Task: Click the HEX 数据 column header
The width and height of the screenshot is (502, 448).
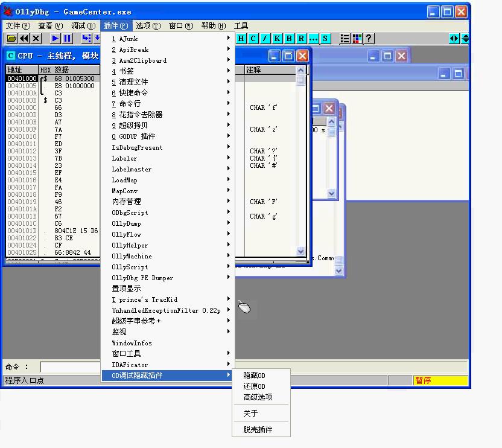Action: pos(69,70)
